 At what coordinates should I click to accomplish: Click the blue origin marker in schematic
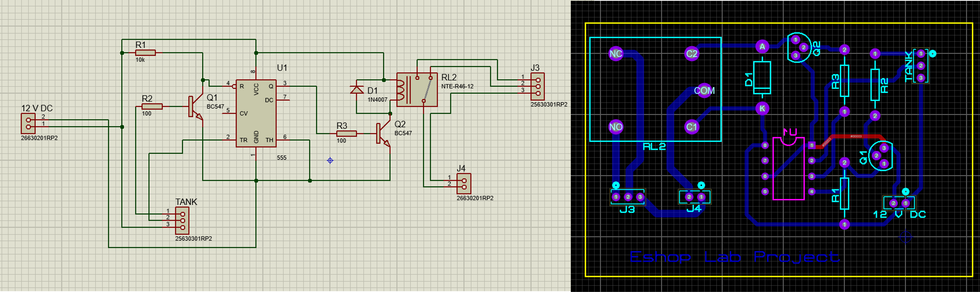330,161
